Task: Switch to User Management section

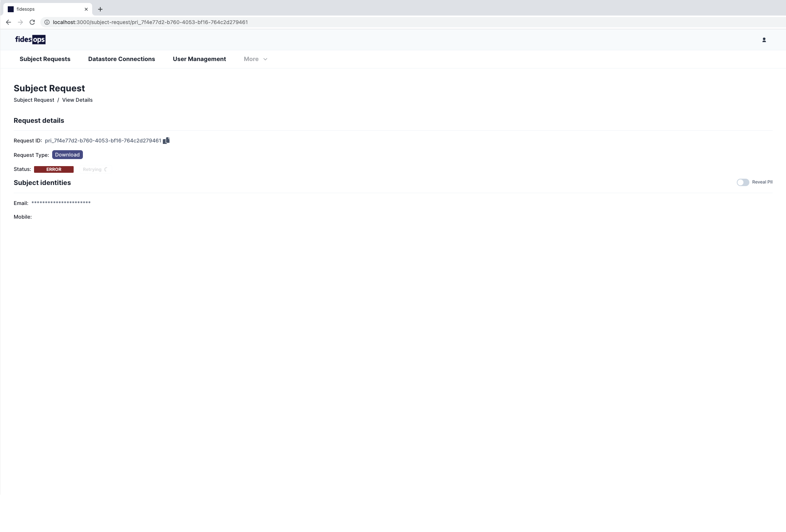Action: point(199,59)
